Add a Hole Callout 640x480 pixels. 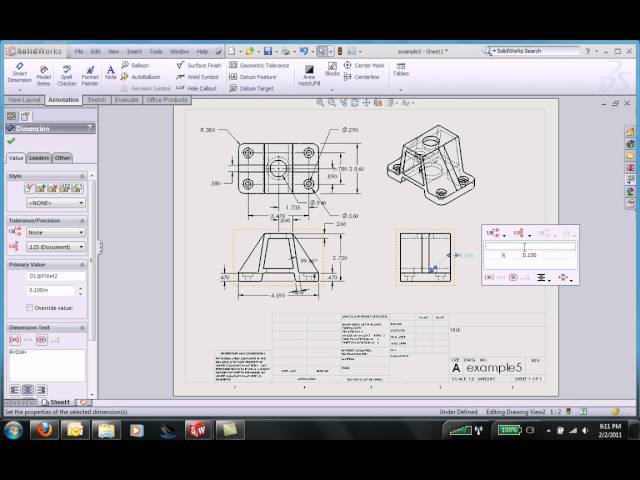point(196,88)
